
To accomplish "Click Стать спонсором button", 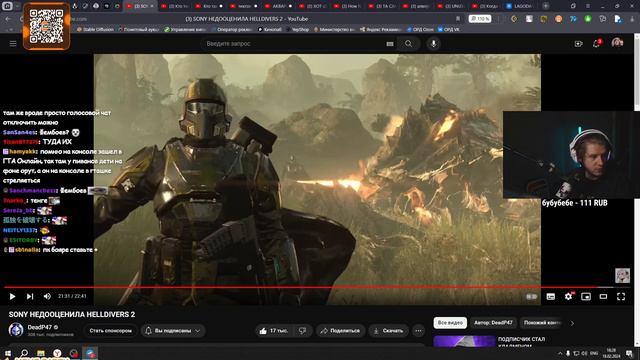I will tap(110, 331).
